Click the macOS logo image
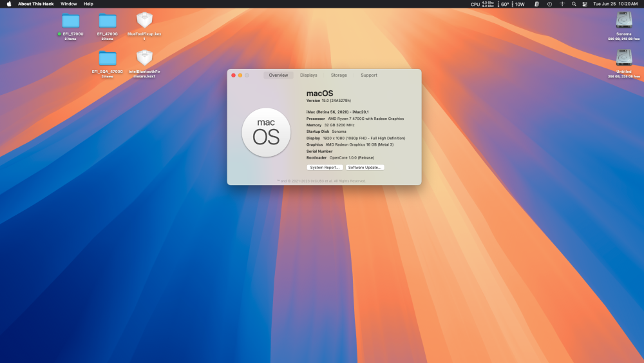644x363 pixels. tap(266, 132)
